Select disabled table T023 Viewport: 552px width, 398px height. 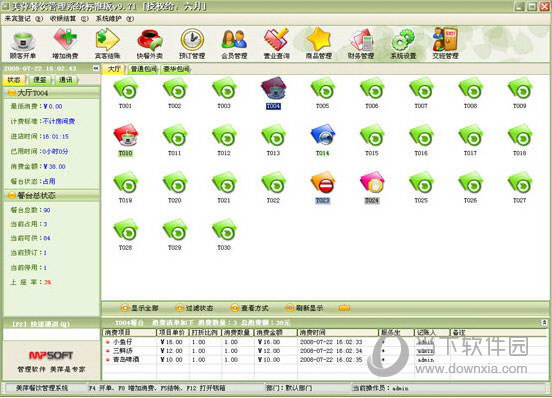(322, 187)
